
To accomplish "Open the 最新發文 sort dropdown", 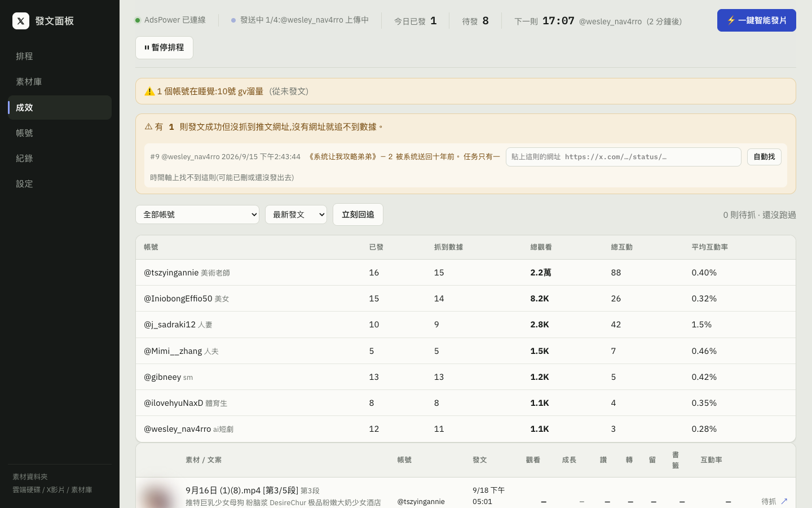I will [296, 214].
